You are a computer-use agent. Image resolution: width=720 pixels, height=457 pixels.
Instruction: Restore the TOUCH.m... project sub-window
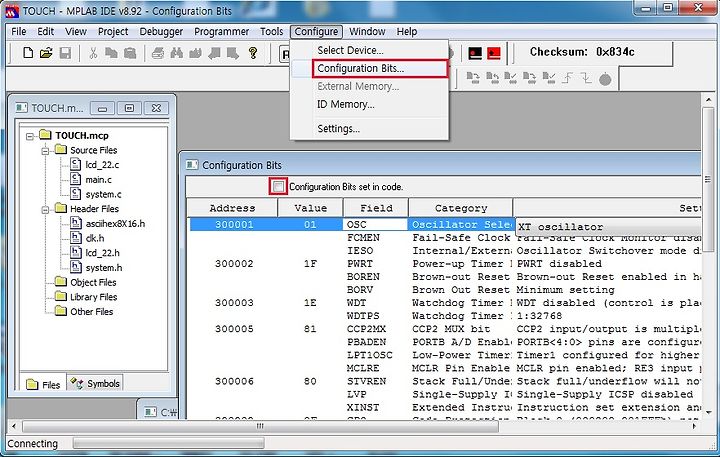point(129,108)
